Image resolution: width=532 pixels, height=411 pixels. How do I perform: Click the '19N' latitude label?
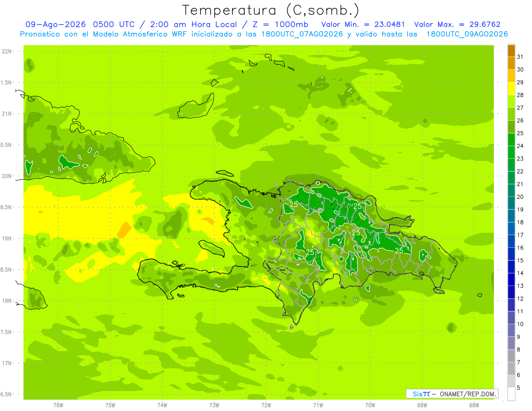coord(6,239)
